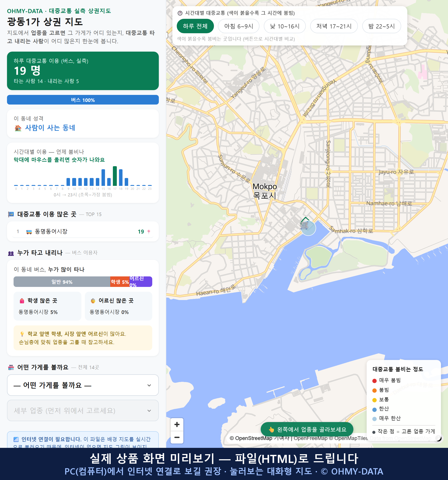Zoom out the map with minus button
The height and width of the screenshot is (480, 448).
[x=177, y=437]
